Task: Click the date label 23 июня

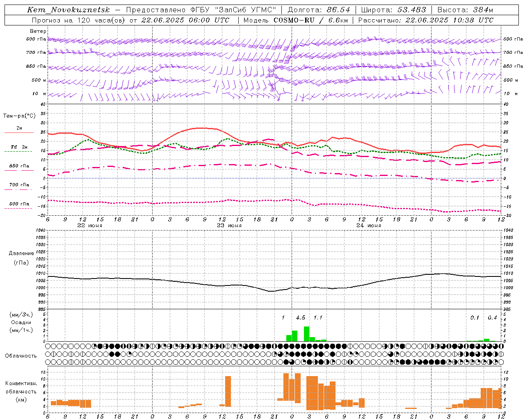Action: point(229,226)
